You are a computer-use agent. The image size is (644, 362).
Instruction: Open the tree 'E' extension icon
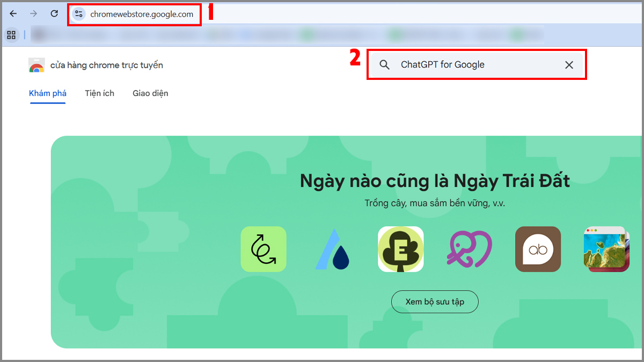401,249
